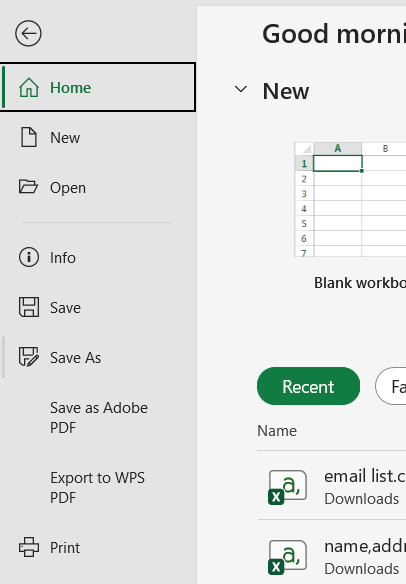406x584 pixels.
Task: Open the email list file name
Action: (x=365, y=476)
